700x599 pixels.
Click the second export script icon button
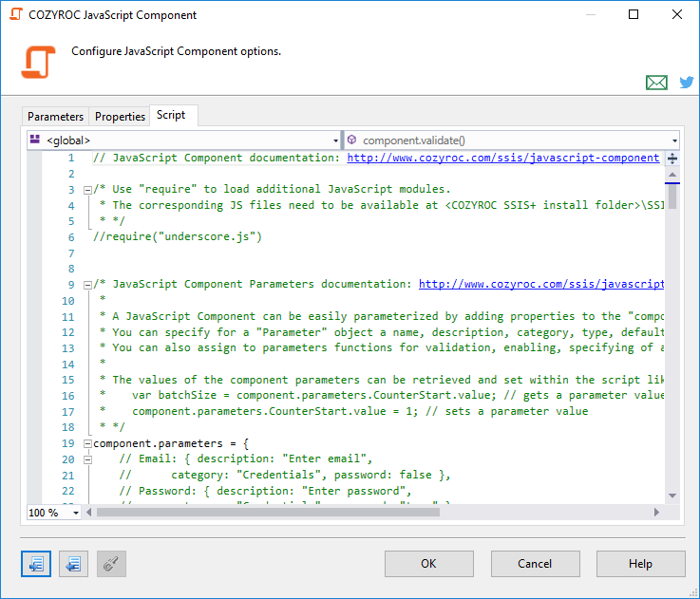[74, 564]
